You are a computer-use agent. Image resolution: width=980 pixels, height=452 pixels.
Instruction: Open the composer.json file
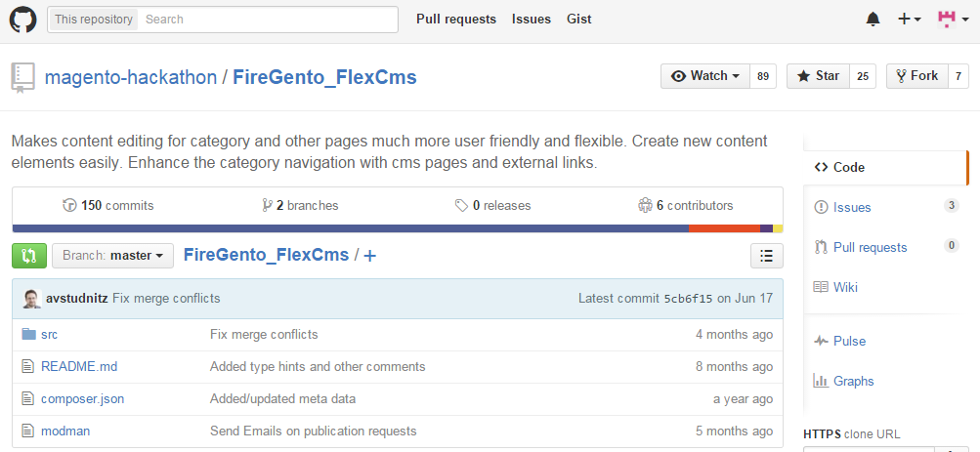tap(82, 399)
